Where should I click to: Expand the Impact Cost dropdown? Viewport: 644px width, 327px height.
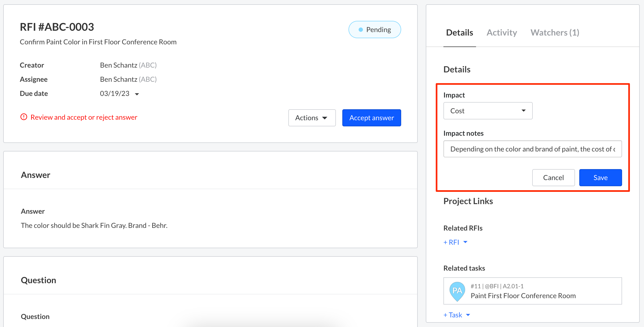(488, 111)
